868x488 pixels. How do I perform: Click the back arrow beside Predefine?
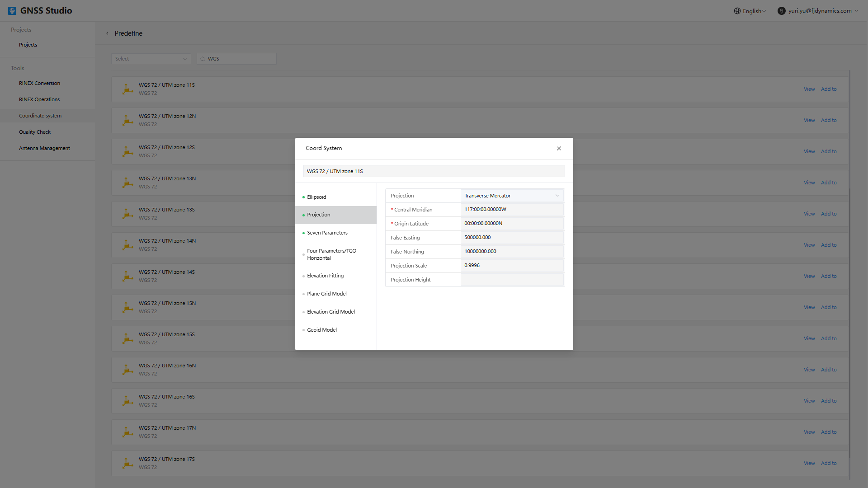tap(107, 33)
